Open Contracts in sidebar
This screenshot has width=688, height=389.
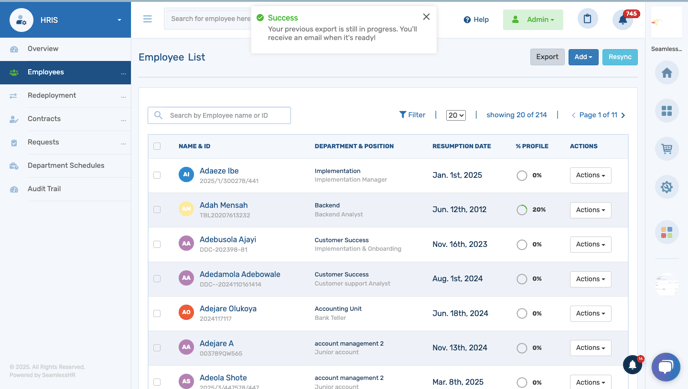65,119
